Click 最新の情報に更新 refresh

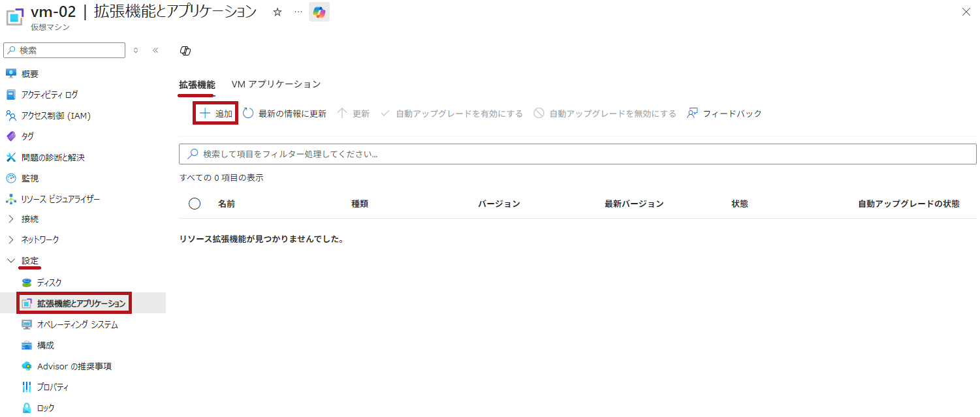point(285,114)
